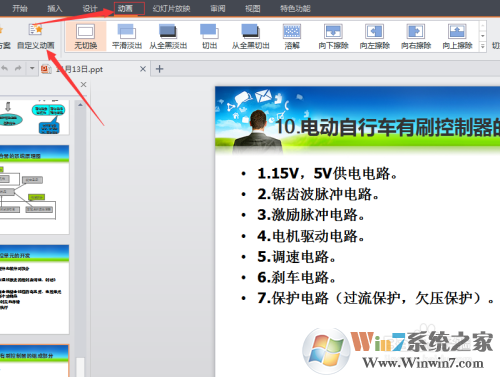Click the redo arrow icon
The image size is (500, 377).
click(x=18, y=68)
